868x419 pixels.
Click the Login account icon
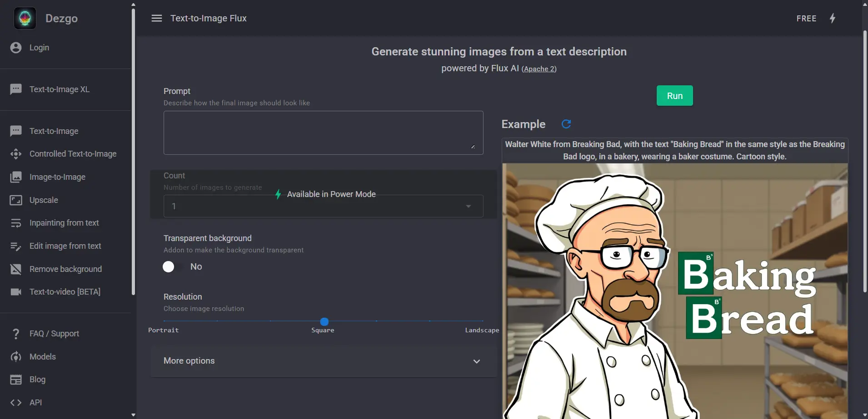[x=16, y=48]
